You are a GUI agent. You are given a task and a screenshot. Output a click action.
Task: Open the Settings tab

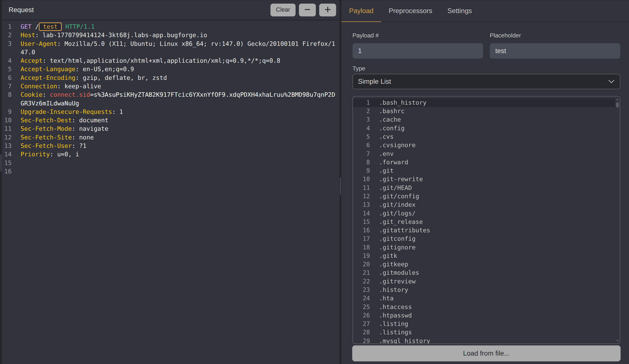click(x=459, y=11)
